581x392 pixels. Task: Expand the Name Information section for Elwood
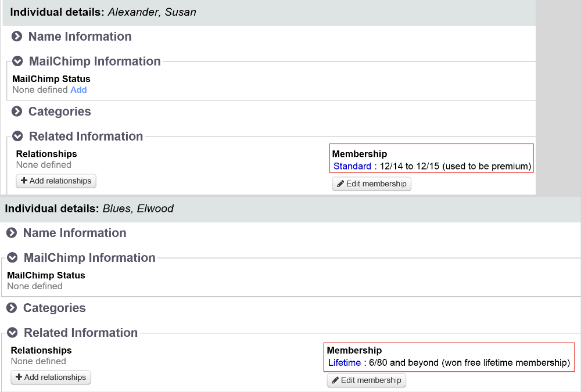[74, 232]
